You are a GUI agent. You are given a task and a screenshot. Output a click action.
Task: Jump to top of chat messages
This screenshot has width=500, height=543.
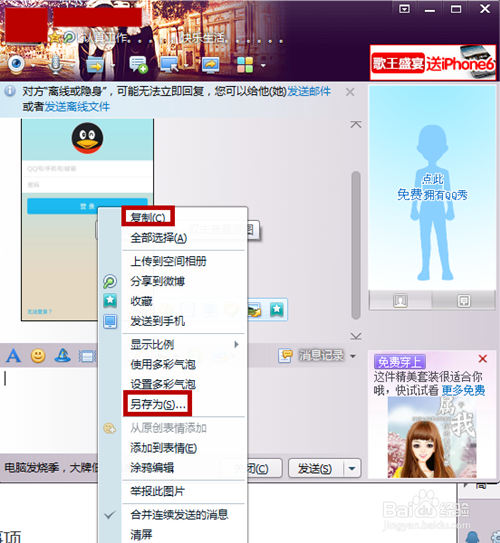[x=356, y=124]
